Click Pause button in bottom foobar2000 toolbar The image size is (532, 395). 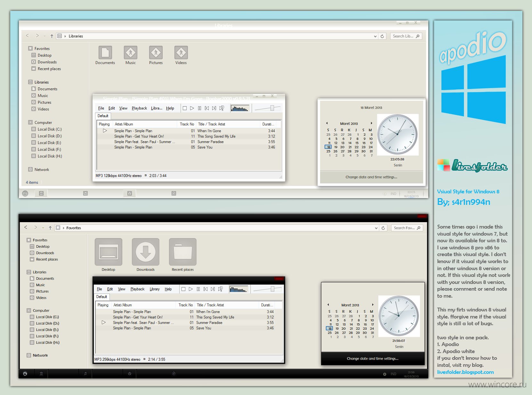[198, 289]
